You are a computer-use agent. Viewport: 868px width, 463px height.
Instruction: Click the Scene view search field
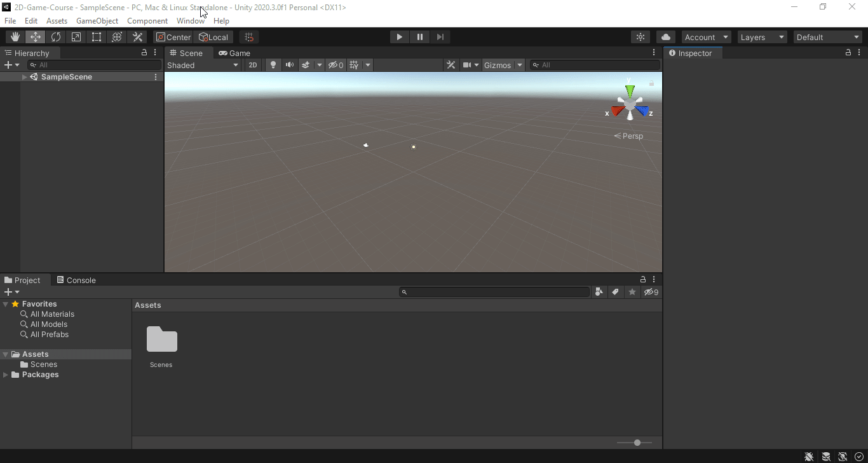[x=595, y=65]
